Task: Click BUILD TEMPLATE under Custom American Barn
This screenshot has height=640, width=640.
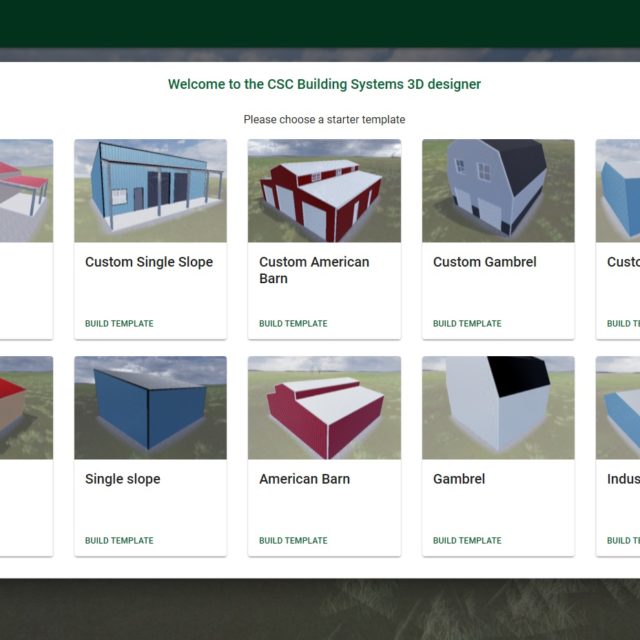Action: coord(293,324)
